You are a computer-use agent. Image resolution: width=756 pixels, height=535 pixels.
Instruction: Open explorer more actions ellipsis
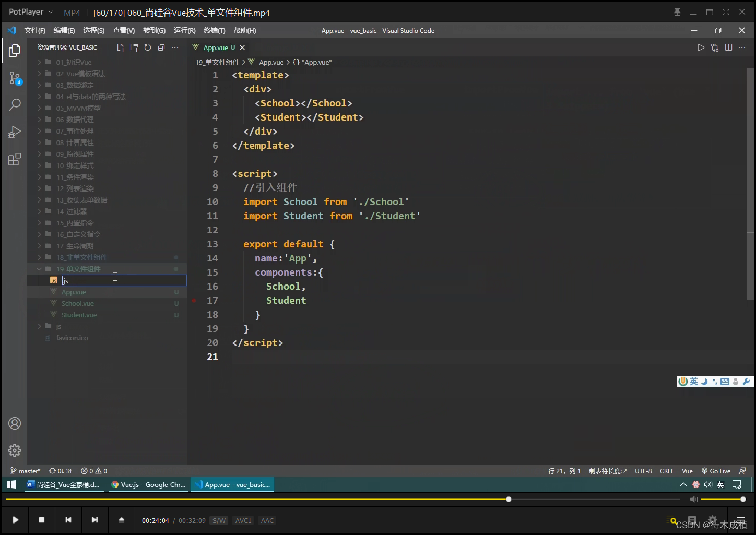click(175, 47)
